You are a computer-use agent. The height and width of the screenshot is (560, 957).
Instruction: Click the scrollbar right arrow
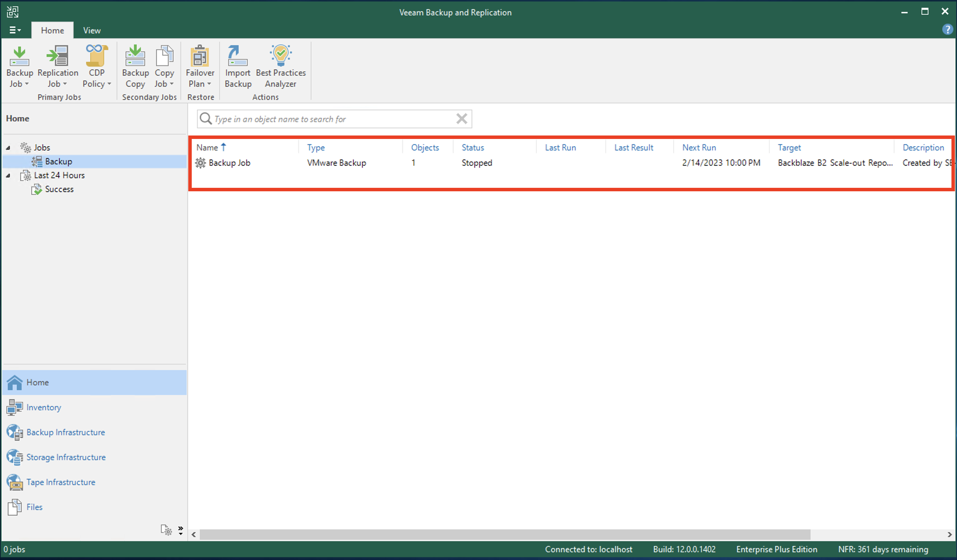pyautogui.click(x=949, y=535)
